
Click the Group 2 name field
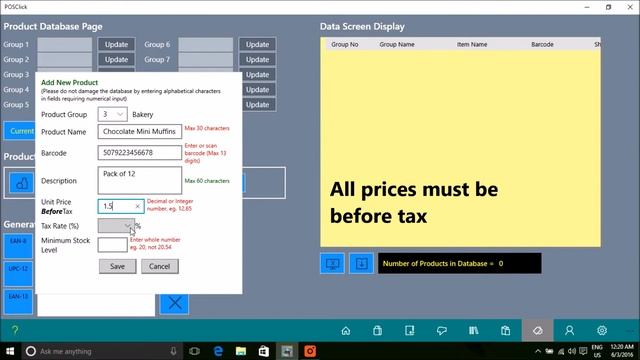(x=65, y=60)
